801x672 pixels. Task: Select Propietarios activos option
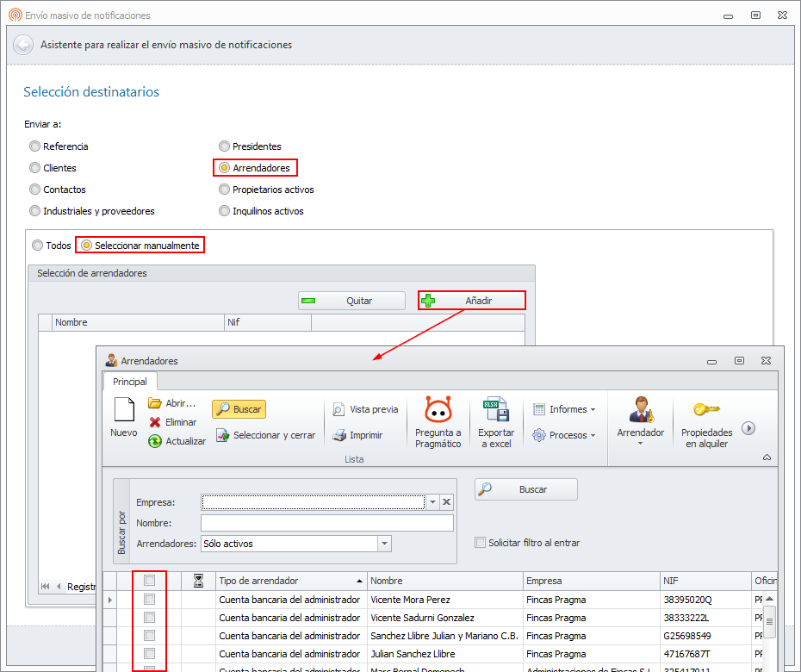tap(224, 189)
